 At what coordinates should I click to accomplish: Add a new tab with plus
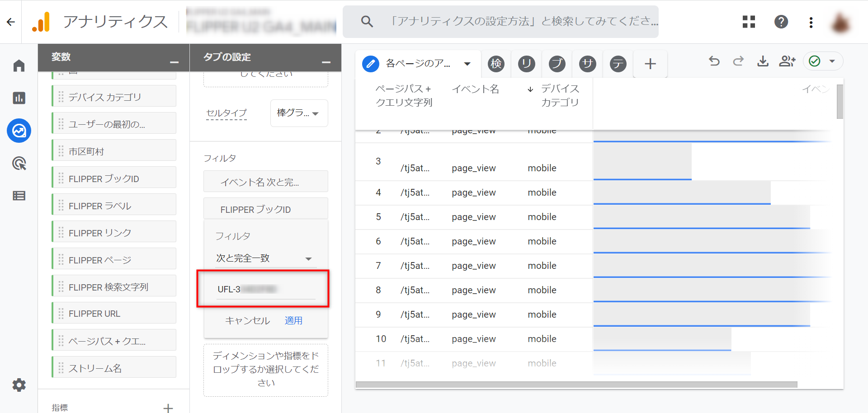point(650,64)
